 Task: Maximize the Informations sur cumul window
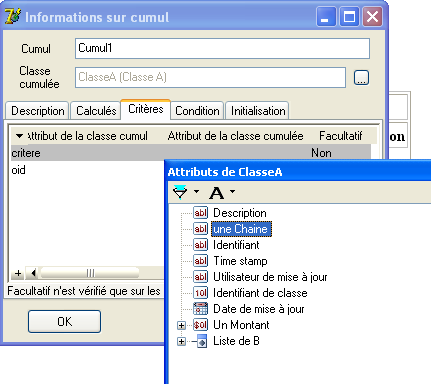(x=349, y=16)
